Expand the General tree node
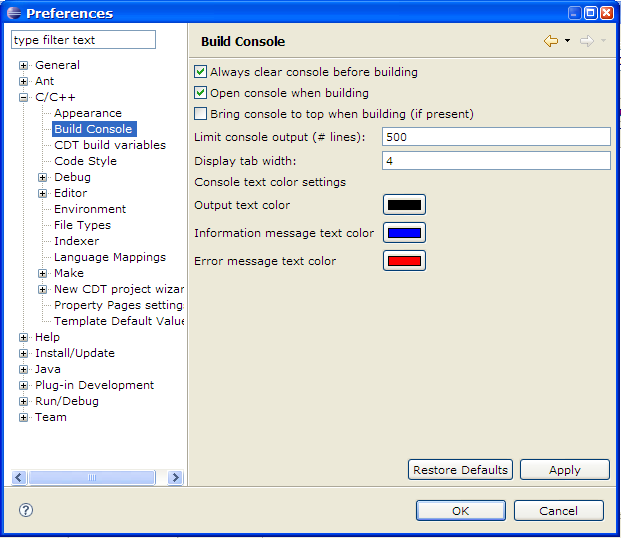The width and height of the screenshot is (621, 538). [24, 65]
